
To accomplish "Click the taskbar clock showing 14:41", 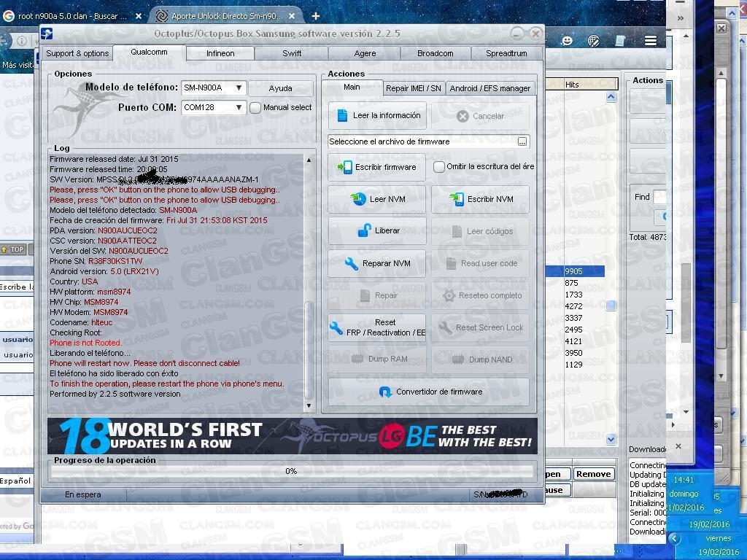I will click(x=684, y=480).
